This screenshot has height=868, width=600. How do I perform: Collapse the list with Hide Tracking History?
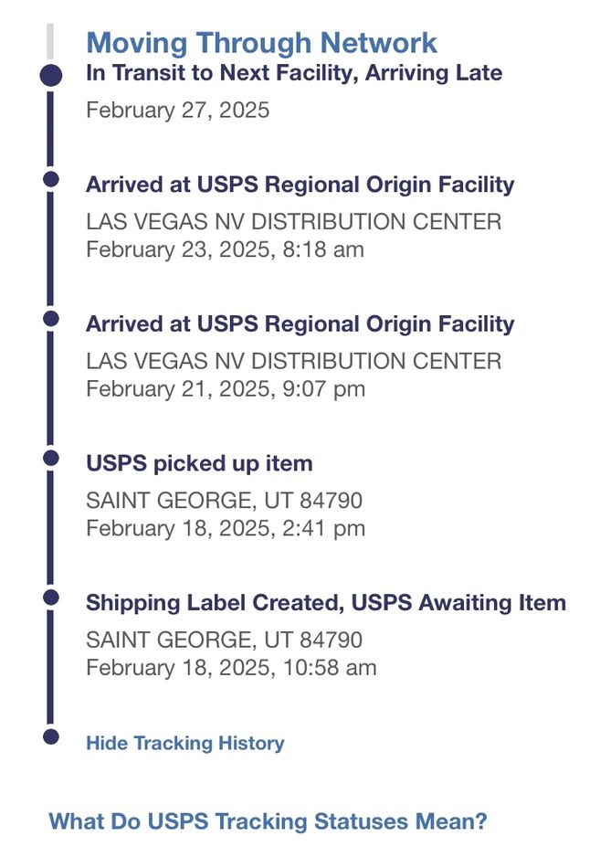click(x=184, y=744)
